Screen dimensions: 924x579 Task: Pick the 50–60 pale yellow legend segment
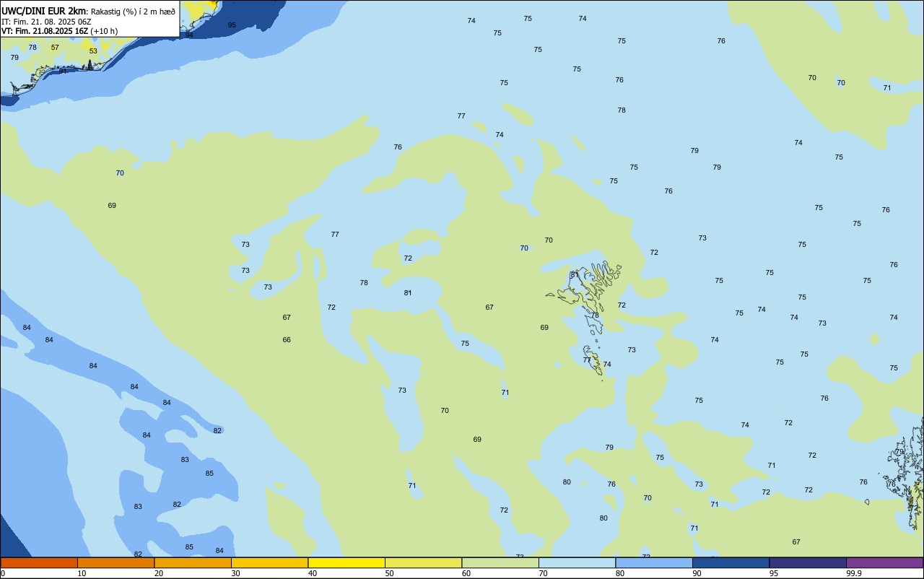tap(423, 562)
